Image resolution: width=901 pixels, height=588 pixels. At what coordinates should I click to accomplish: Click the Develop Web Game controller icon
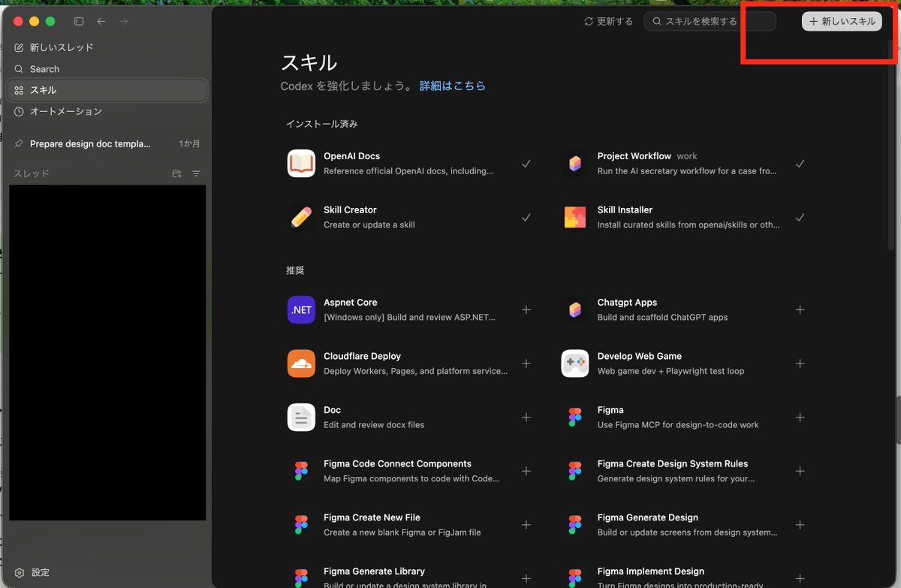575,363
